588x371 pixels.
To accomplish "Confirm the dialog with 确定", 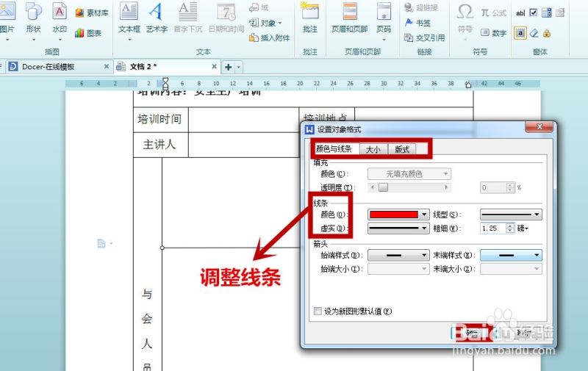I will click(x=472, y=333).
